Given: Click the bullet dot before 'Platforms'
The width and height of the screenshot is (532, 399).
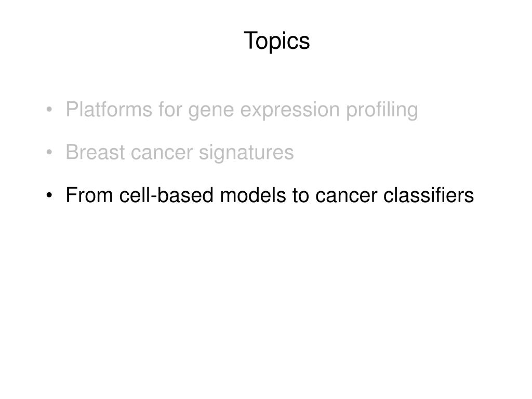Looking at the screenshot, I should (49, 110).
